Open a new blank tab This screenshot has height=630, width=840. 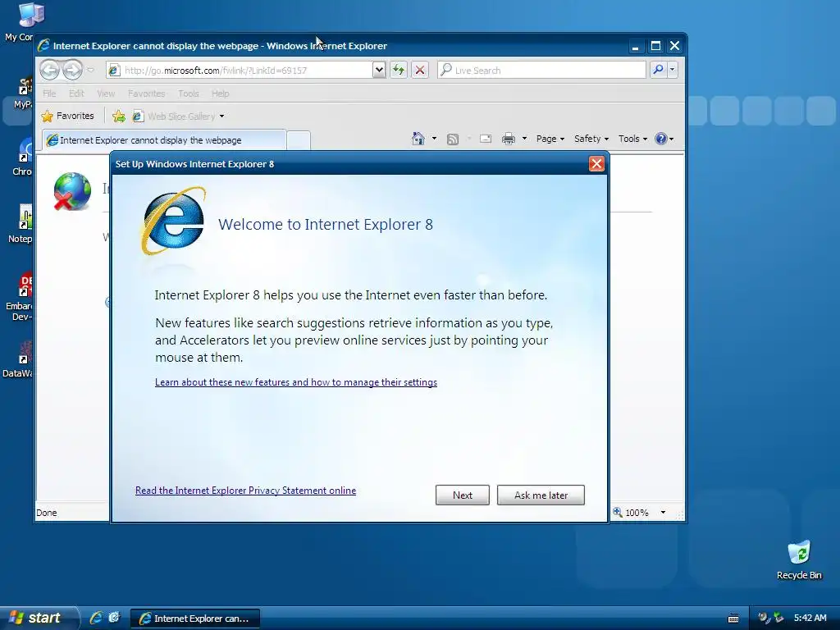pyautogui.click(x=299, y=141)
